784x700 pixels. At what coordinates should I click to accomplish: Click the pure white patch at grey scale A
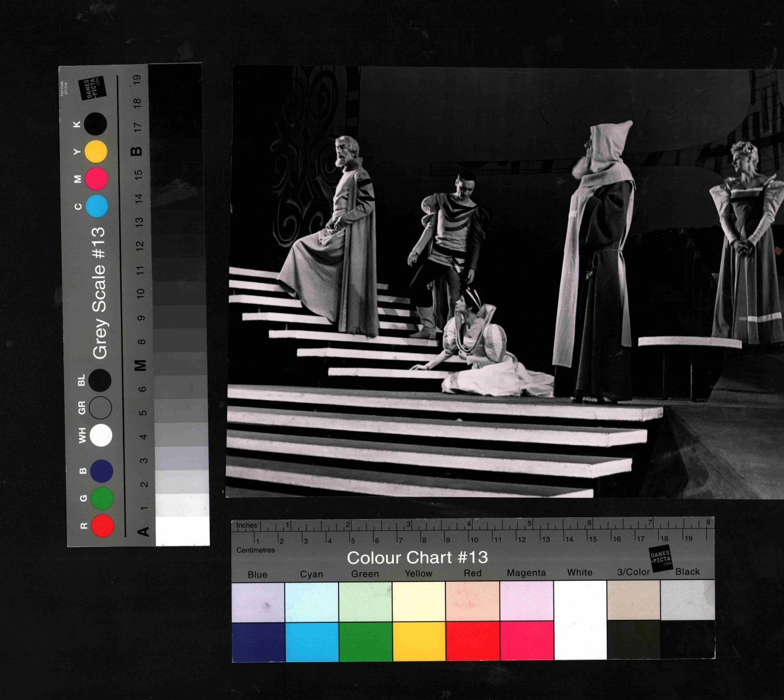pyautogui.click(x=182, y=531)
